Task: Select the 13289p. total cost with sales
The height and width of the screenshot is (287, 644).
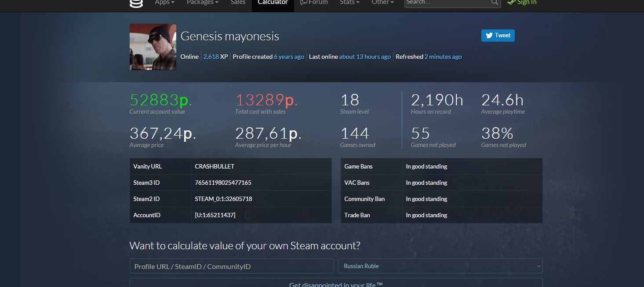Action: click(266, 100)
